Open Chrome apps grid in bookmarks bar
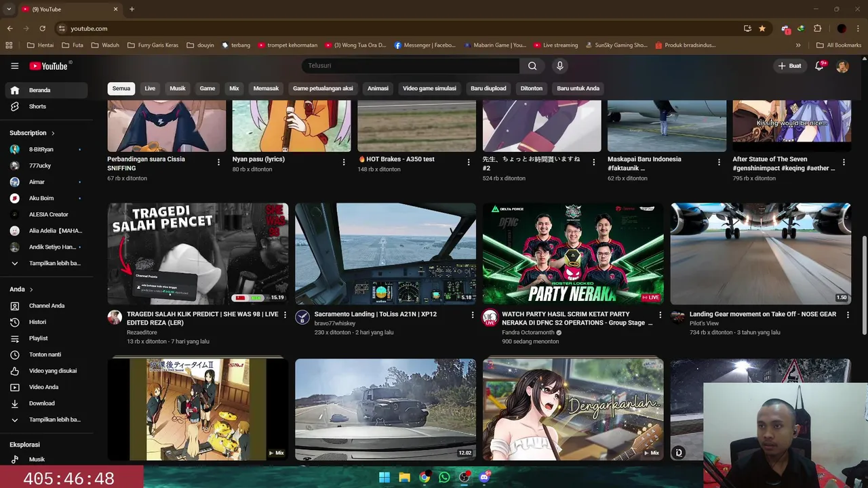The image size is (868, 488). [x=9, y=45]
